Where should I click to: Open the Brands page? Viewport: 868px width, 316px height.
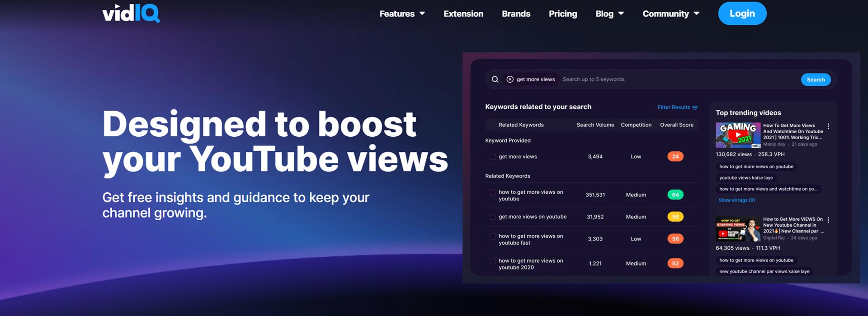[x=516, y=14]
